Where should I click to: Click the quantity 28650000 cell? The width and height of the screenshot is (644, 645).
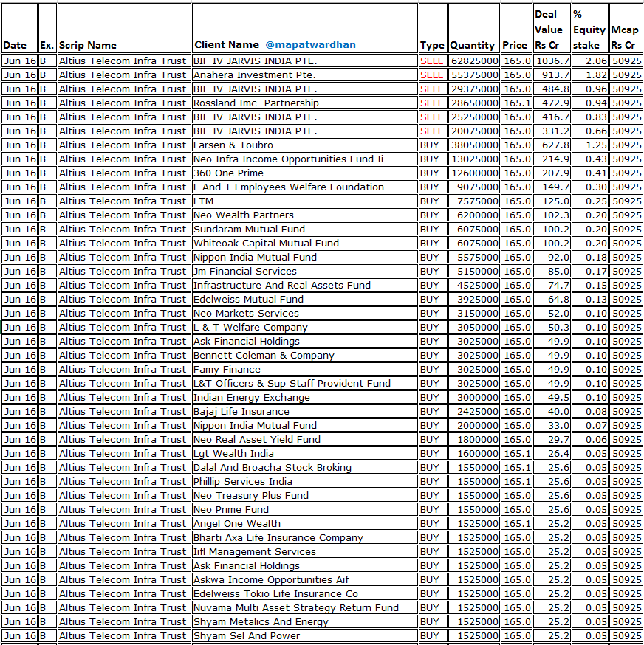pyautogui.click(x=474, y=103)
